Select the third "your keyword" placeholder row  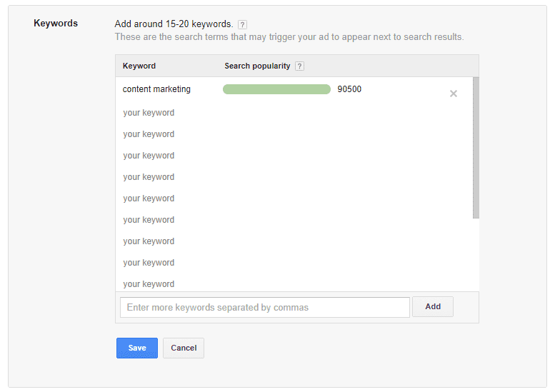pos(149,156)
